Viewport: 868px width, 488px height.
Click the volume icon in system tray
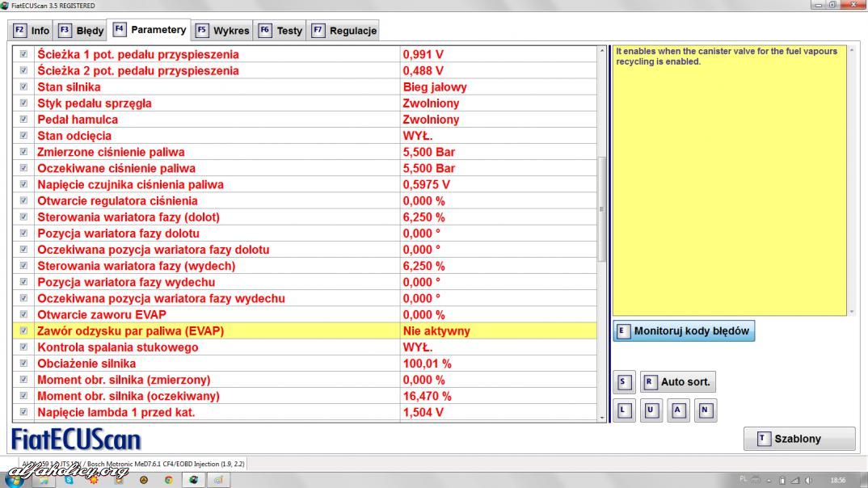coord(809,479)
